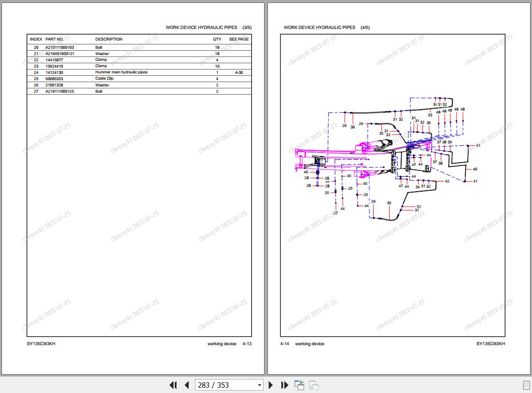Click the Washer description in row 21
This screenshot has height=393, width=532.
tap(102, 54)
